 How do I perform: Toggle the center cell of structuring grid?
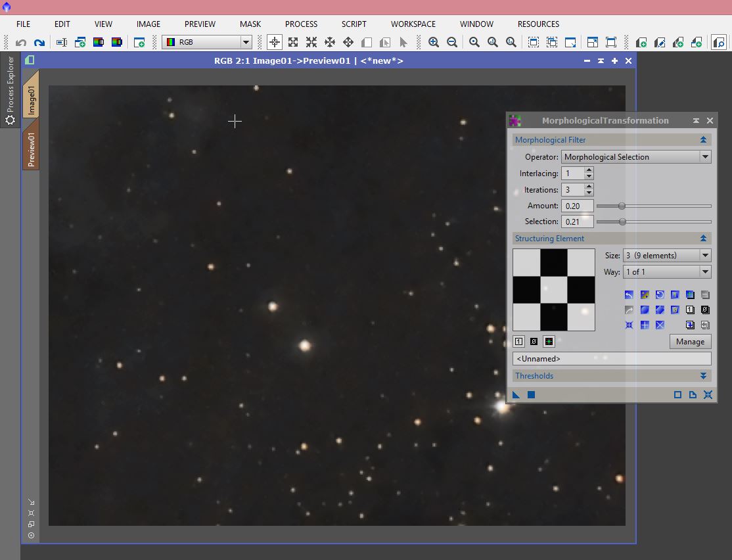(553, 290)
